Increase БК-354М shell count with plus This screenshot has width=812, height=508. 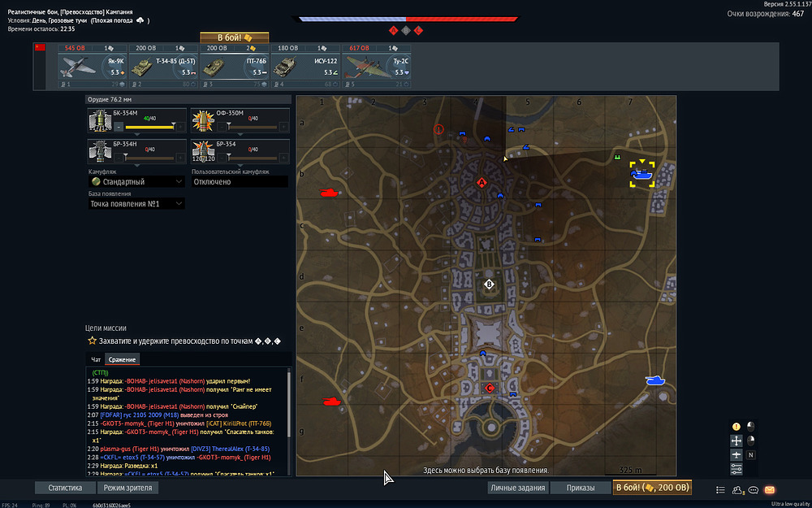click(x=180, y=127)
